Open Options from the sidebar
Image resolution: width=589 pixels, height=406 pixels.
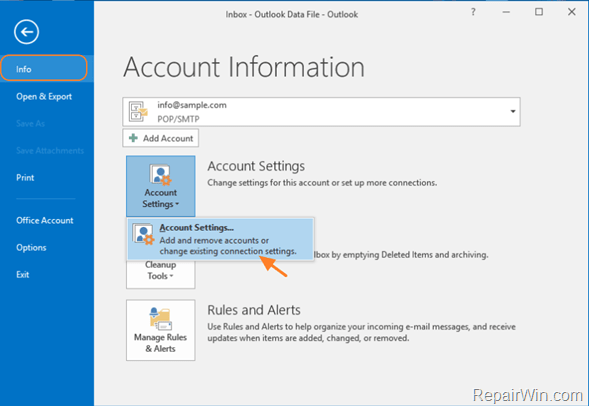click(x=31, y=248)
